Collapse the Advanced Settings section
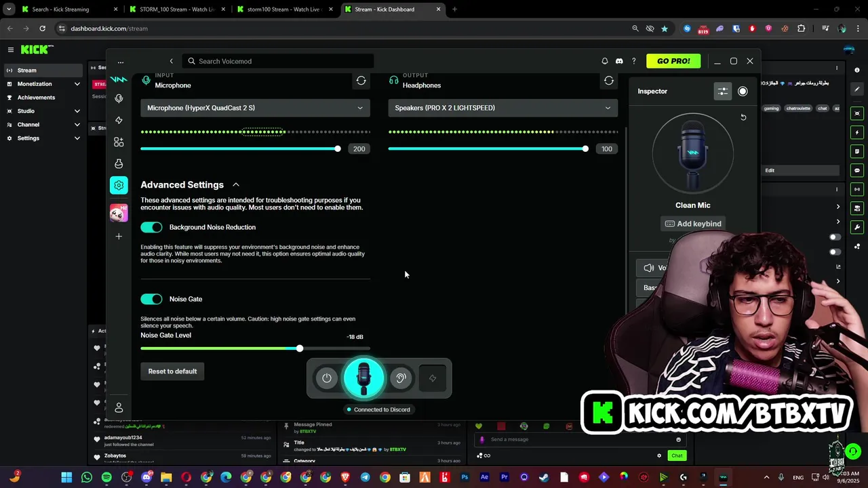Screen dimensions: 868x488 point(236,185)
